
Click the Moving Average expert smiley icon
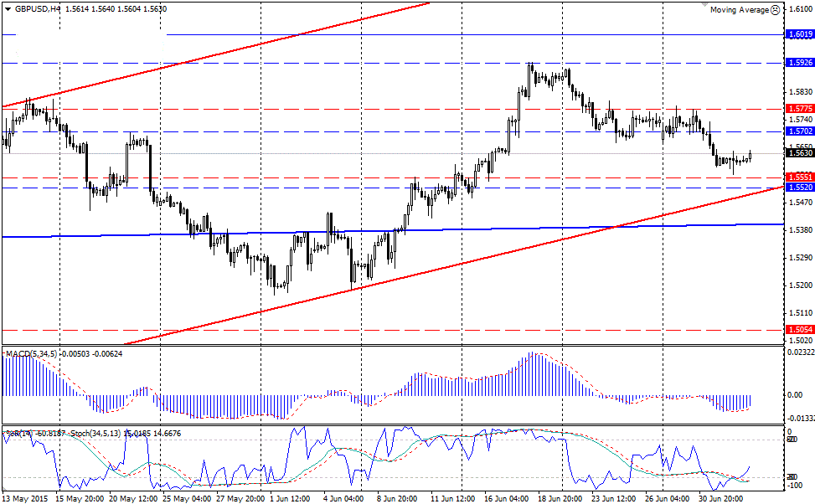tap(775, 10)
